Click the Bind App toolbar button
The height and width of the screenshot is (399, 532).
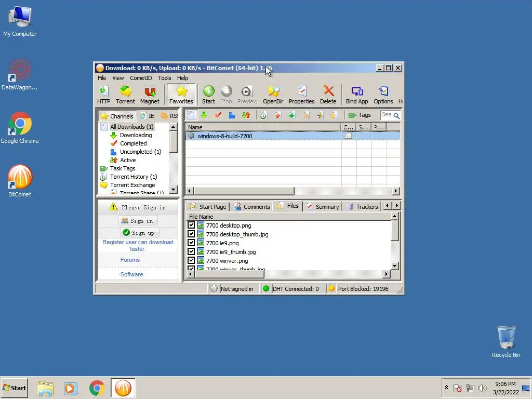tap(357, 95)
